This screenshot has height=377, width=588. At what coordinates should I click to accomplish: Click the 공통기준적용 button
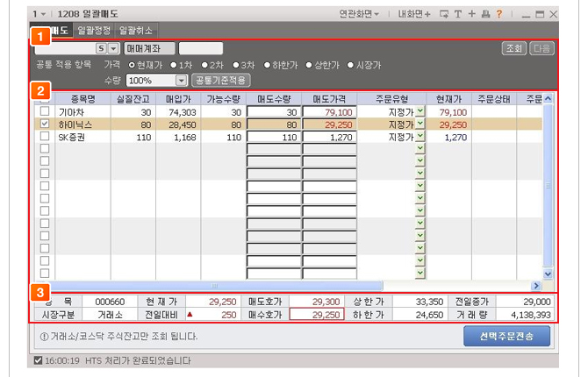point(221,80)
